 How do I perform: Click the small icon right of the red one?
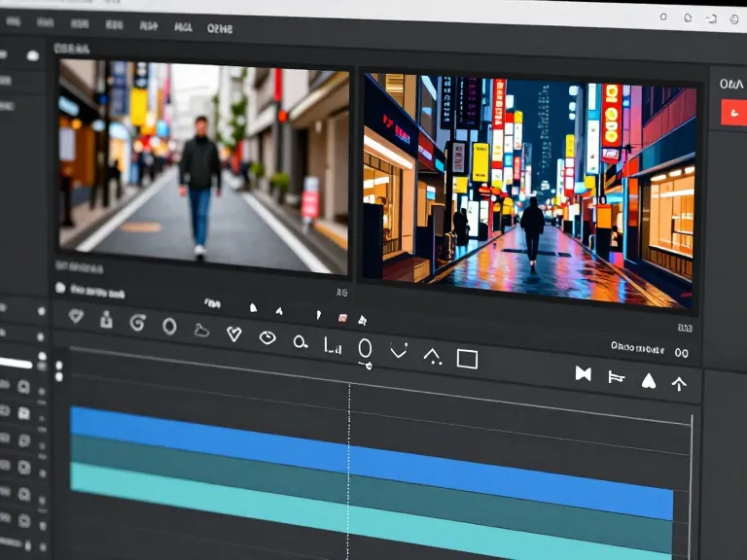point(362,320)
